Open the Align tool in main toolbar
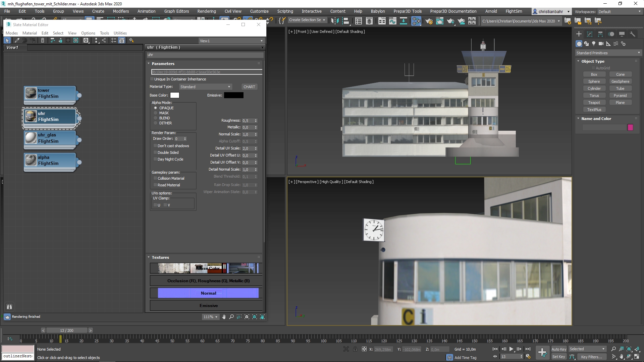 point(345,21)
